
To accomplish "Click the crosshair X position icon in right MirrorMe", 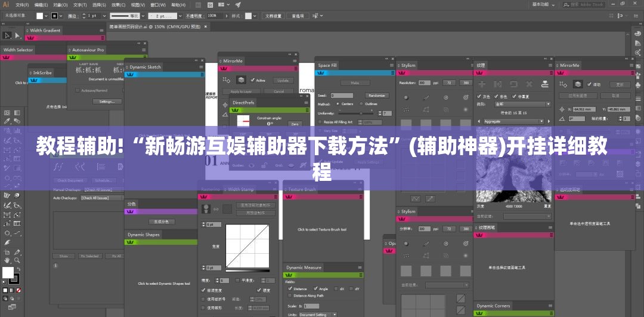I will (x=562, y=109).
